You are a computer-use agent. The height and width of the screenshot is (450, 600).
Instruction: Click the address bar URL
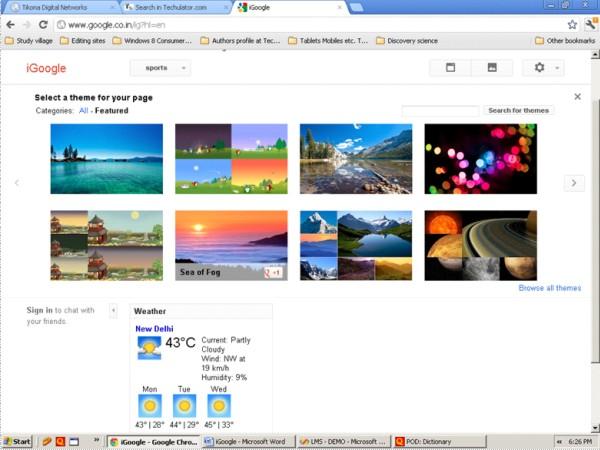pos(117,25)
